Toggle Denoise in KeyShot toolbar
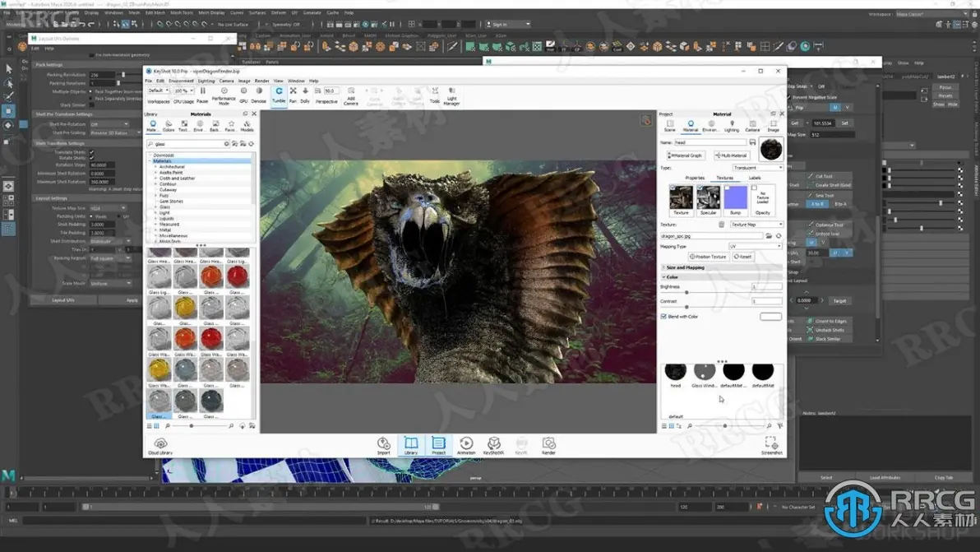Image resolution: width=980 pixels, height=552 pixels. coord(259,95)
